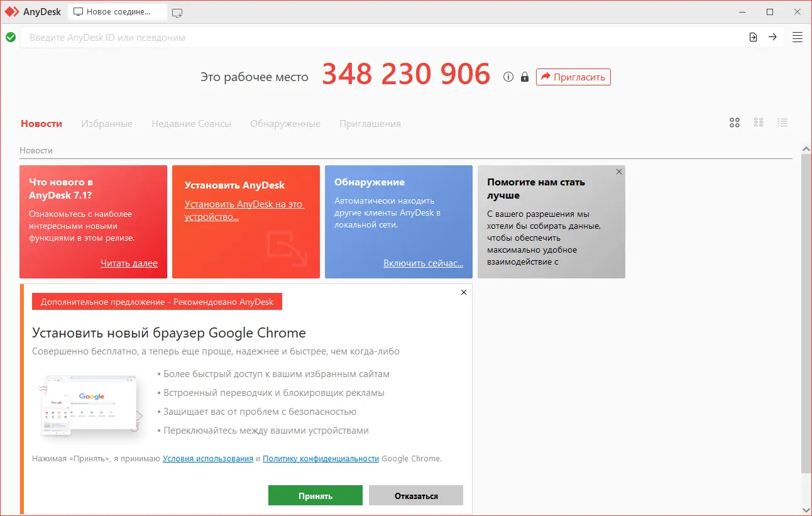Click the file transfer icon in the address bar
812x516 pixels.
click(x=753, y=37)
